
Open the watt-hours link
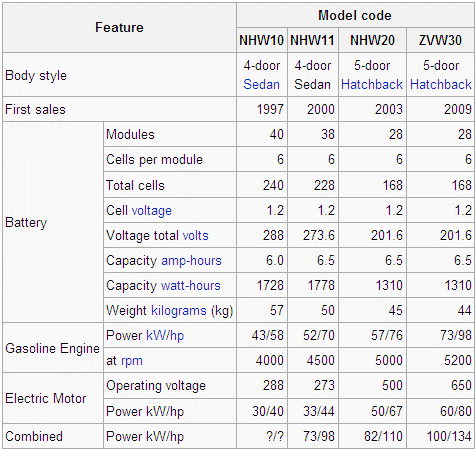click(x=191, y=286)
